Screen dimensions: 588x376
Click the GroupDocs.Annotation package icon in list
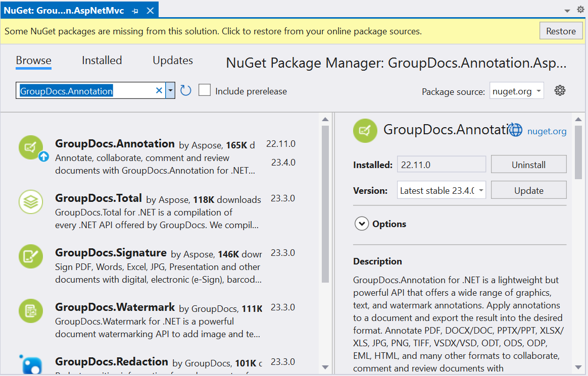click(31, 147)
